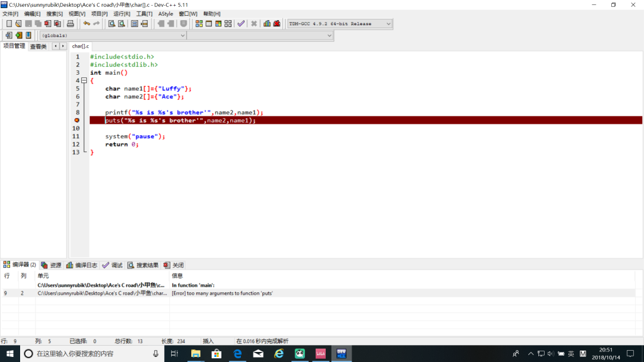Viewport: 644px width, 362px height.
Task: Print the file with the printer icon
Action: point(70,24)
